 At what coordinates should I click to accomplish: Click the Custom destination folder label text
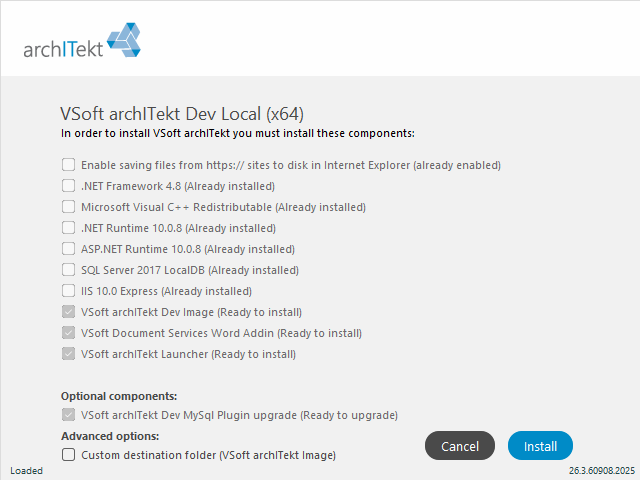tap(208, 455)
